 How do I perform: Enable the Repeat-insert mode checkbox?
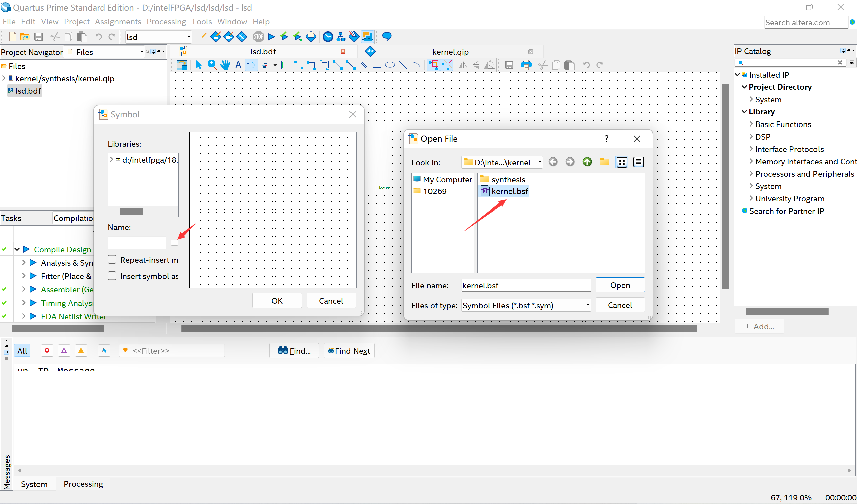point(112,260)
